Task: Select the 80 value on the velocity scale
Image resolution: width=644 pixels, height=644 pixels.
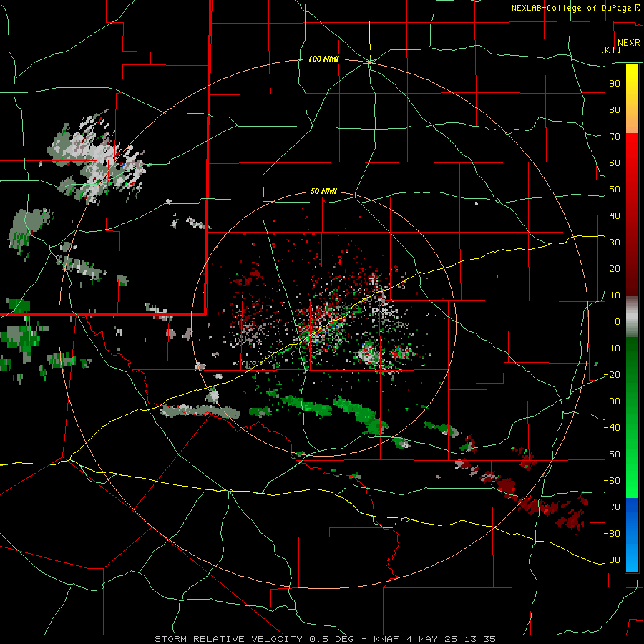Action: click(615, 109)
